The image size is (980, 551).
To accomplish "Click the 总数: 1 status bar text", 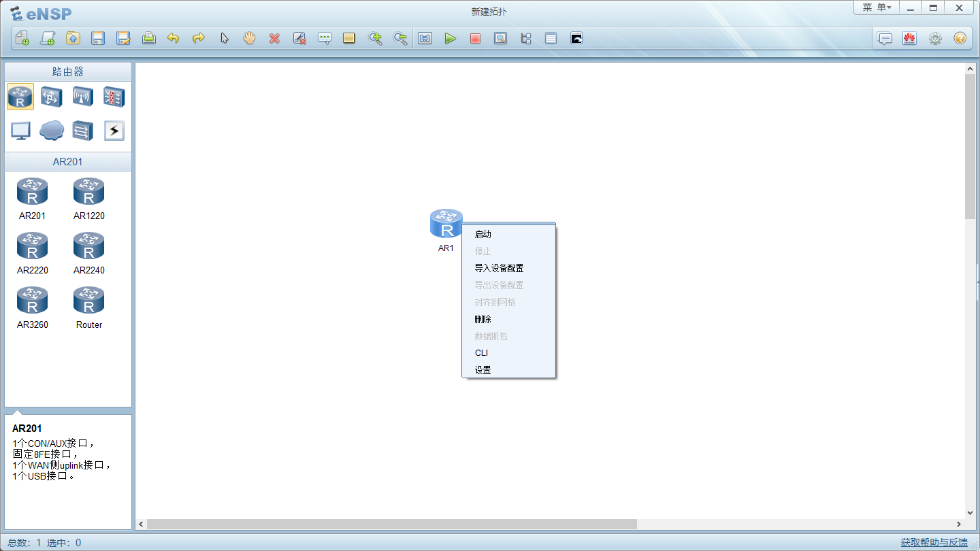I will pyautogui.click(x=24, y=542).
